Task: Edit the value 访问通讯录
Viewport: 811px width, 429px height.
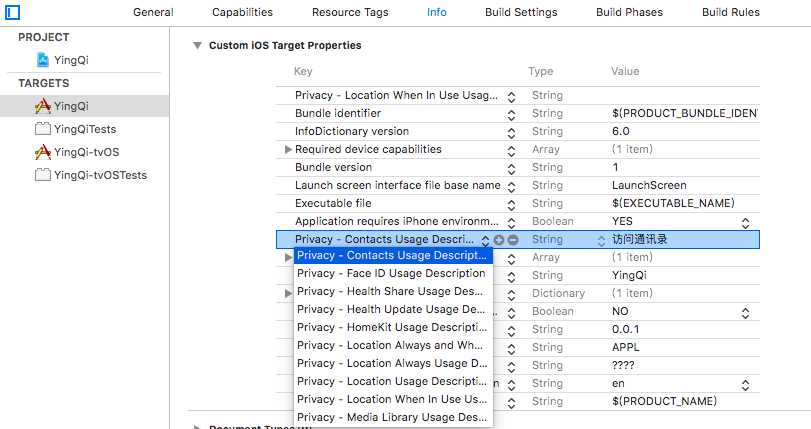Action: 640,239
